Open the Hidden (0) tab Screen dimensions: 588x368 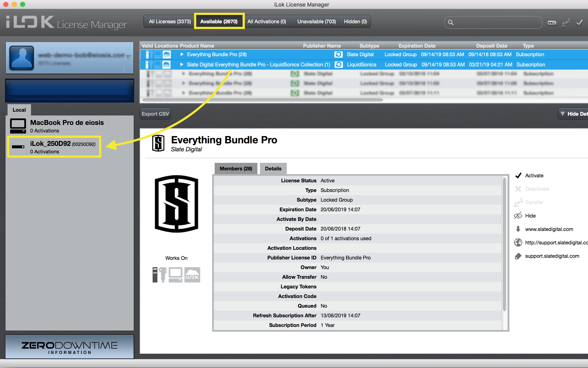355,21
